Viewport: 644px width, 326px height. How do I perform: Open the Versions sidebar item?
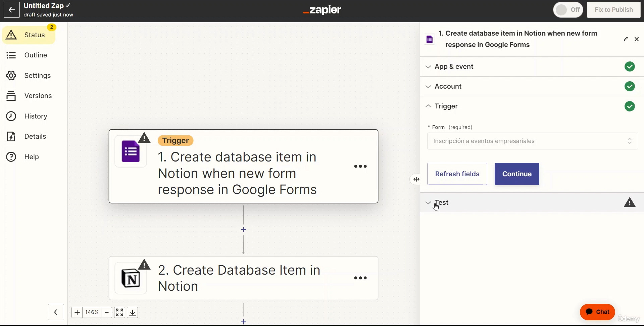click(29, 96)
